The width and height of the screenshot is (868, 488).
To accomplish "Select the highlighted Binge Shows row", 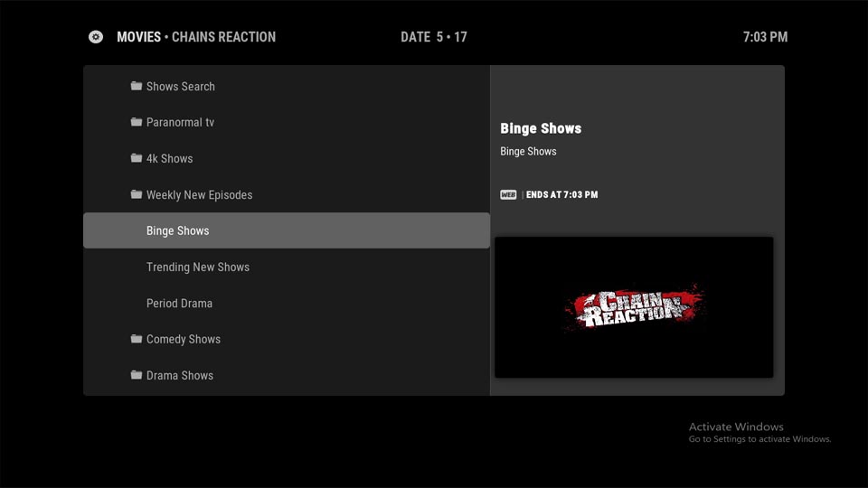I will click(287, 230).
